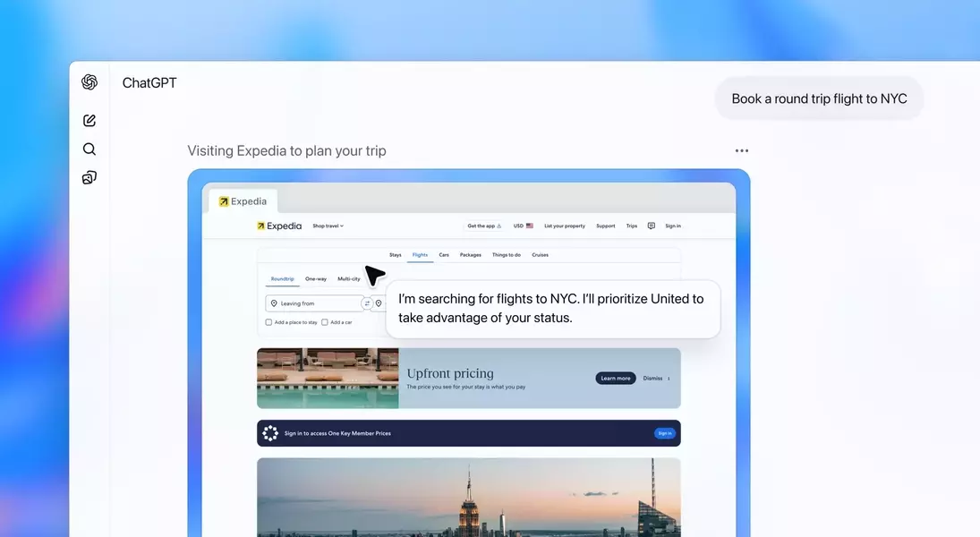Start a new chat with compose icon
This screenshot has height=537, width=980.
(89, 121)
